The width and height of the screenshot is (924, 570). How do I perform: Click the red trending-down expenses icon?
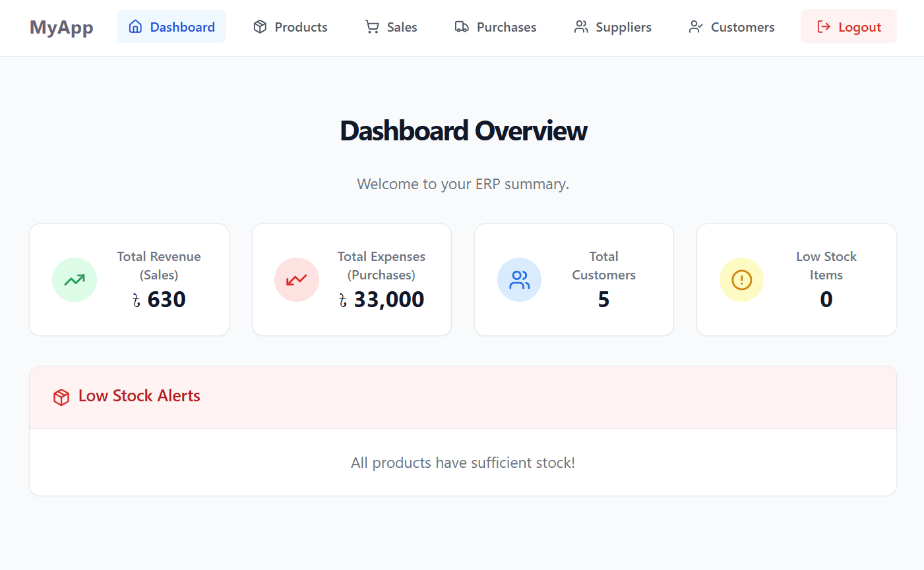pos(297,280)
